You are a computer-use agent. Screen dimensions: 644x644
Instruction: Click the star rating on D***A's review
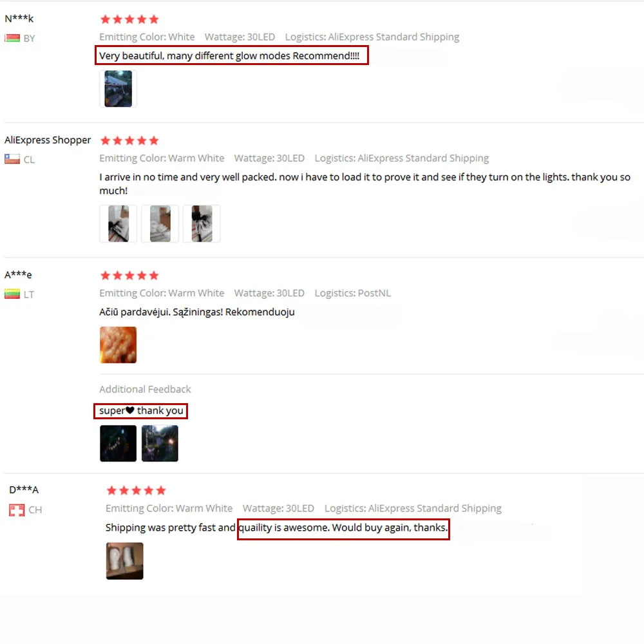pos(136,490)
